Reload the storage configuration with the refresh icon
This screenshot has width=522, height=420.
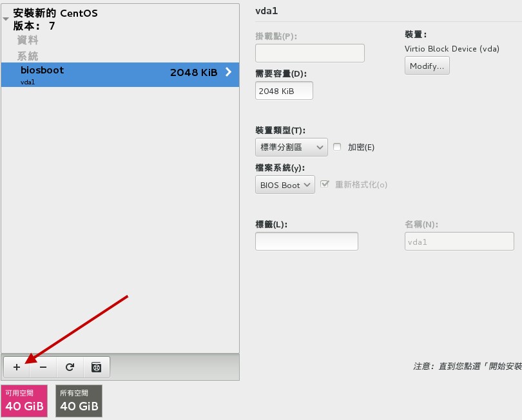point(70,367)
